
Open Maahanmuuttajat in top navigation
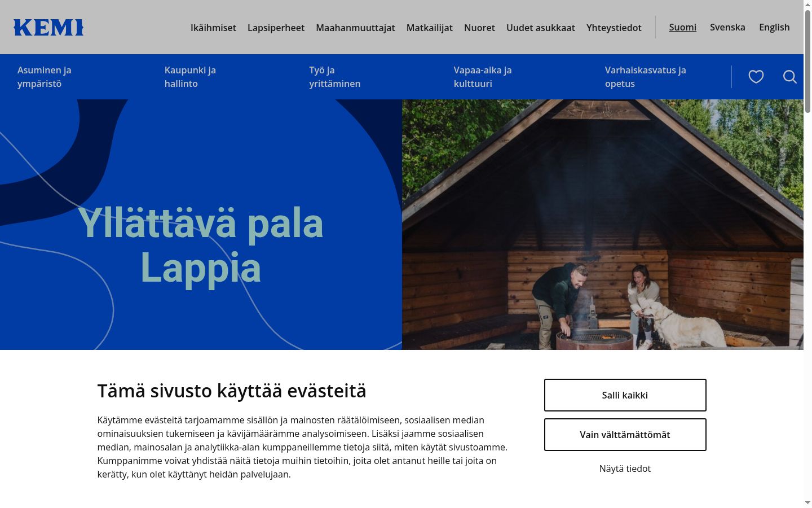click(355, 27)
